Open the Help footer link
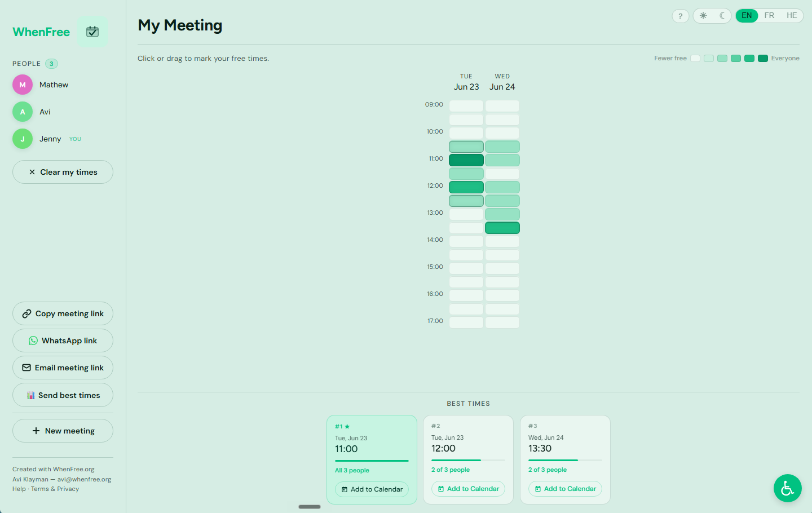 [x=19, y=489]
